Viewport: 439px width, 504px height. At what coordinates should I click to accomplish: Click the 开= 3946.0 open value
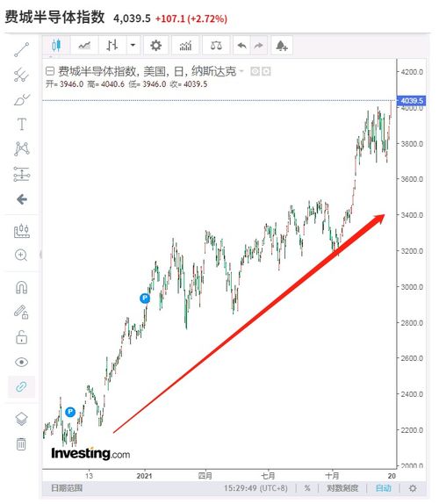point(64,84)
